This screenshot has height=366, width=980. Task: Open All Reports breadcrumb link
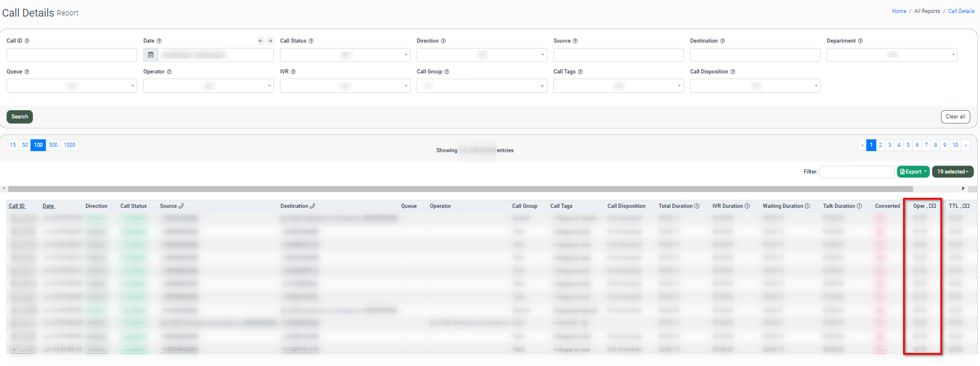927,11
